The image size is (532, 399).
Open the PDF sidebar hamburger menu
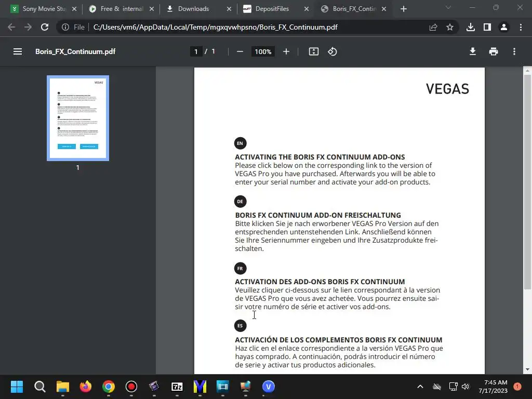tap(18, 51)
